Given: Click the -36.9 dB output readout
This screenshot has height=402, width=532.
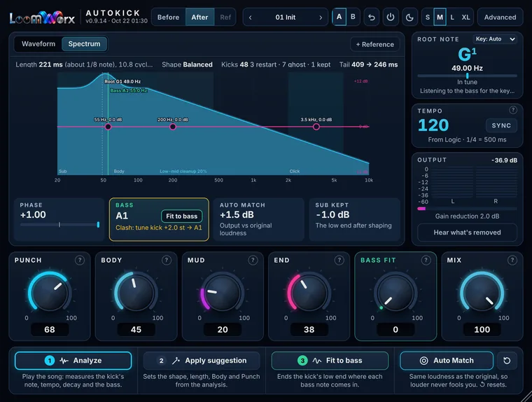Looking at the screenshot, I should click(x=504, y=160).
